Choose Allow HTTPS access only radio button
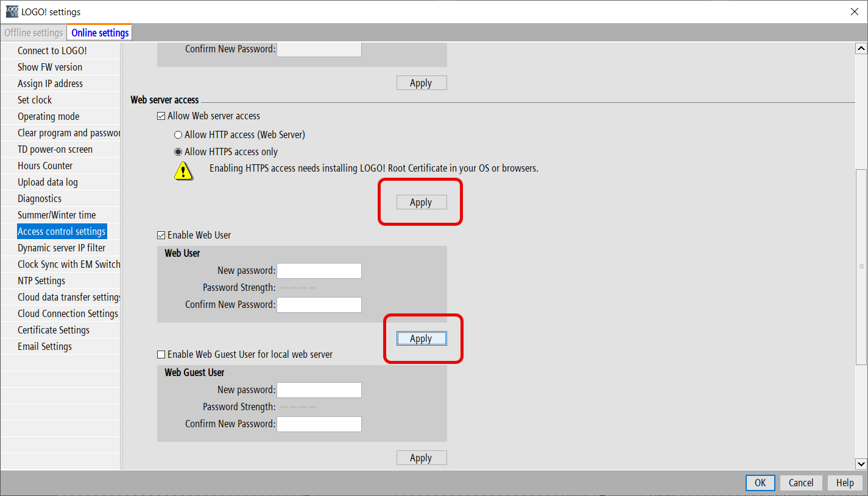 (178, 152)
